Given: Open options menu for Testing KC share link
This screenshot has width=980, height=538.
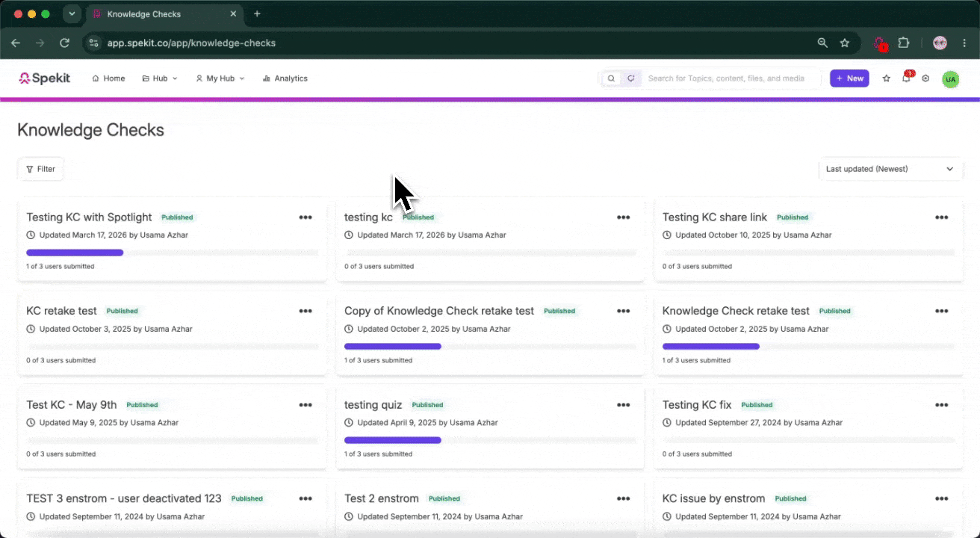Looking at the screenshot, I should point(942,217).
